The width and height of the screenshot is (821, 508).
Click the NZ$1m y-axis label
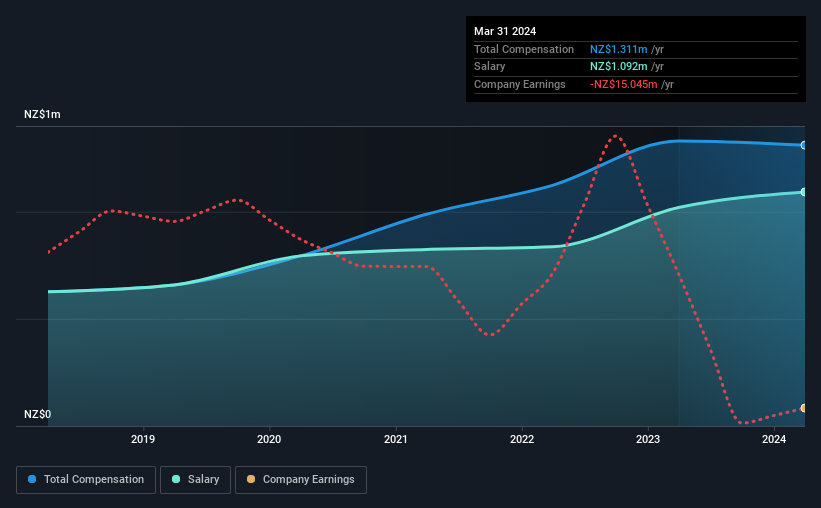42,114
